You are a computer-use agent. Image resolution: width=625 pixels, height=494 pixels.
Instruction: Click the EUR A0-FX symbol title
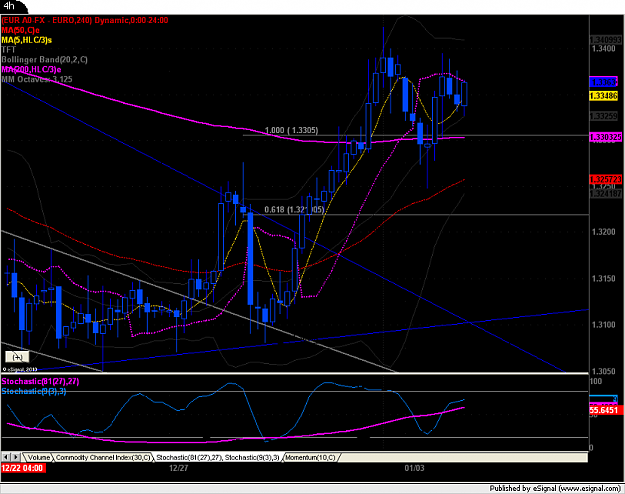[x=85, y=20]
